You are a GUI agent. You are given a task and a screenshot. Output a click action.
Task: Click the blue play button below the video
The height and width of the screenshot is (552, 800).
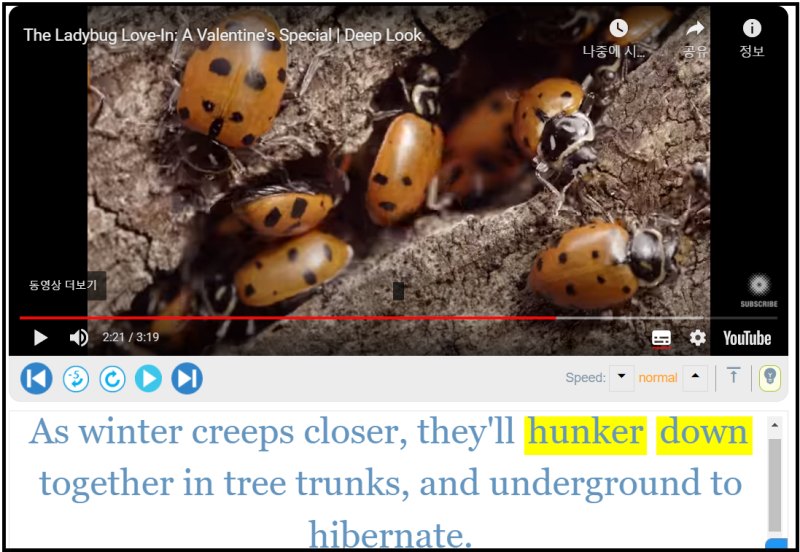coord(148,379)
